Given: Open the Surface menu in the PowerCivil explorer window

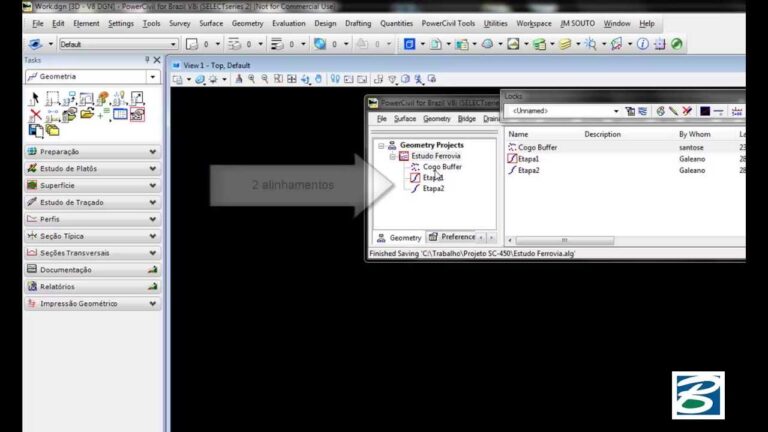Looking at the screenshot, I should [x=405, y=119].
